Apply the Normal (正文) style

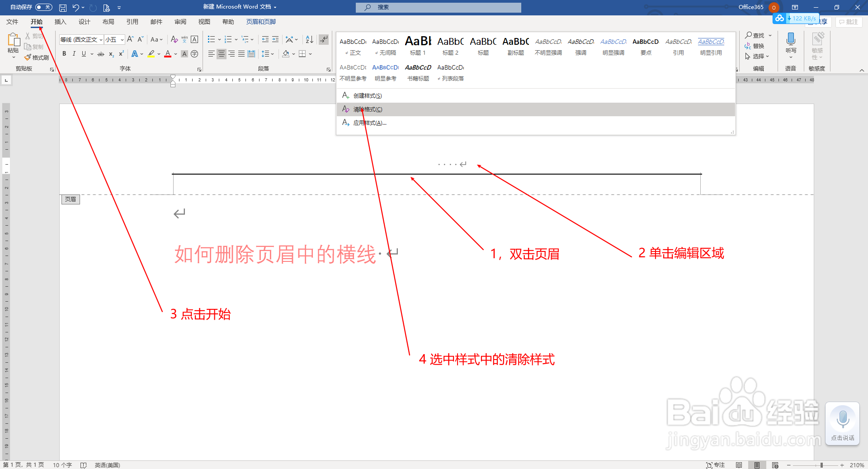[353, 46]
